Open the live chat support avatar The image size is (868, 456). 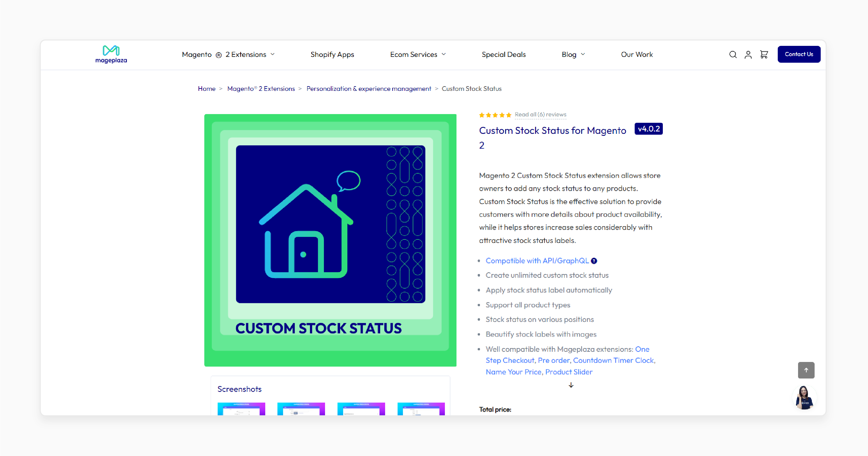click(804, 397)
